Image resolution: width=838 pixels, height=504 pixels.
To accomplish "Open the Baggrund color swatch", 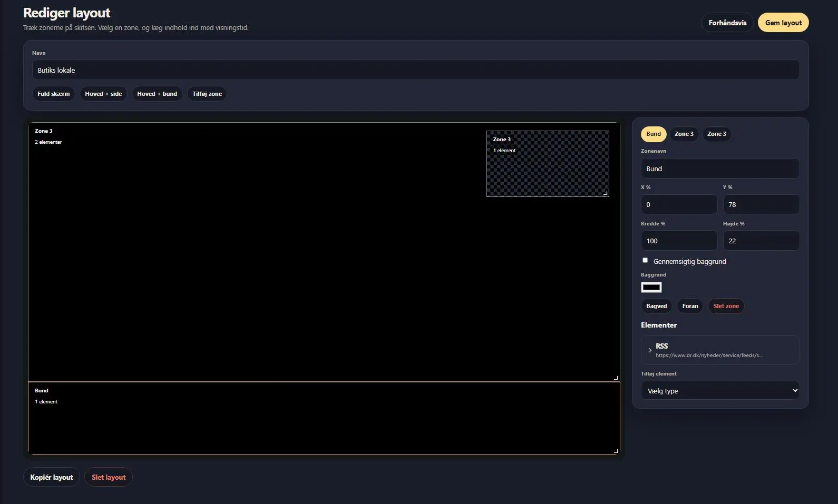I will point(651,287).
